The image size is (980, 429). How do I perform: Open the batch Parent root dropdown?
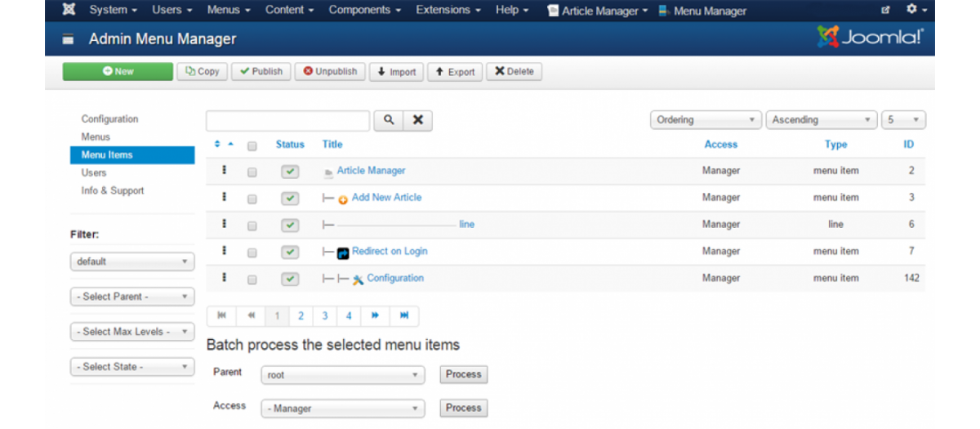[x=343, y=375]
